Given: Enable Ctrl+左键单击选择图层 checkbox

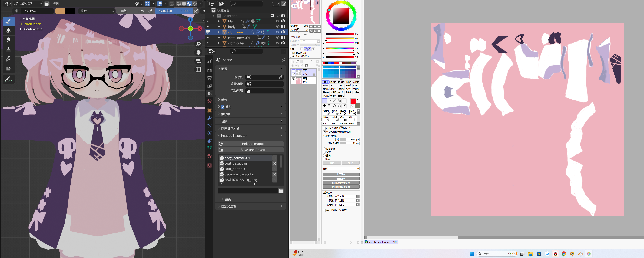Looking at the screenshot, I should pyautogui.click(x=324, y=128).
